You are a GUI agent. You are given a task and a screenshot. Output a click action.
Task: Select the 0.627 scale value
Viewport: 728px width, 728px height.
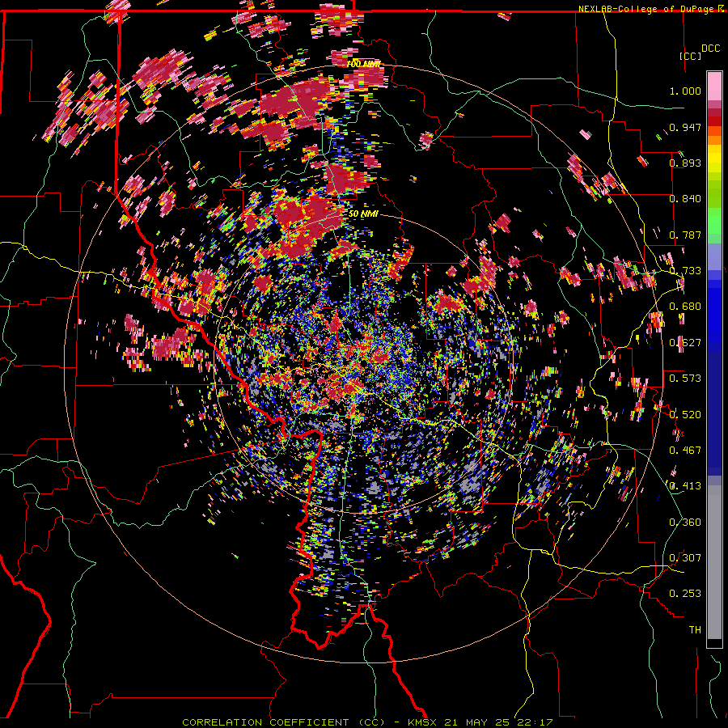point(685,343)
